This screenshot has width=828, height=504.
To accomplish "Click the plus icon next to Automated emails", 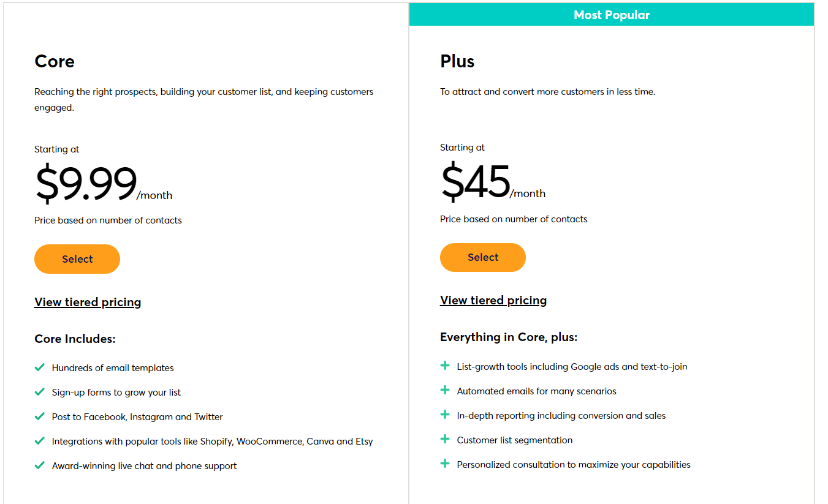I will point(445,390).
